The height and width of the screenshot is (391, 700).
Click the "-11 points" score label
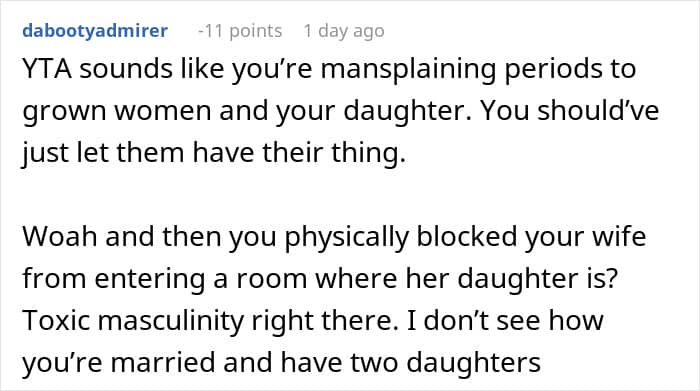click(x=240, y=31)
